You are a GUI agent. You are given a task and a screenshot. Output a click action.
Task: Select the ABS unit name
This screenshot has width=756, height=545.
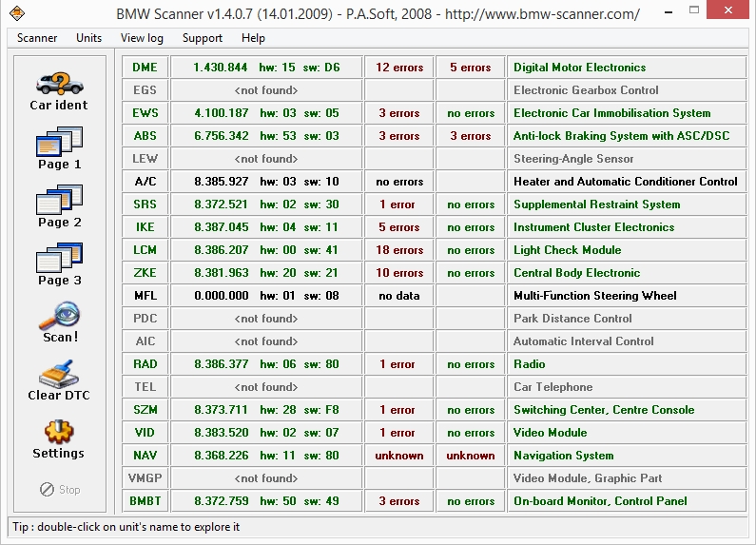(x=145, y=135)
